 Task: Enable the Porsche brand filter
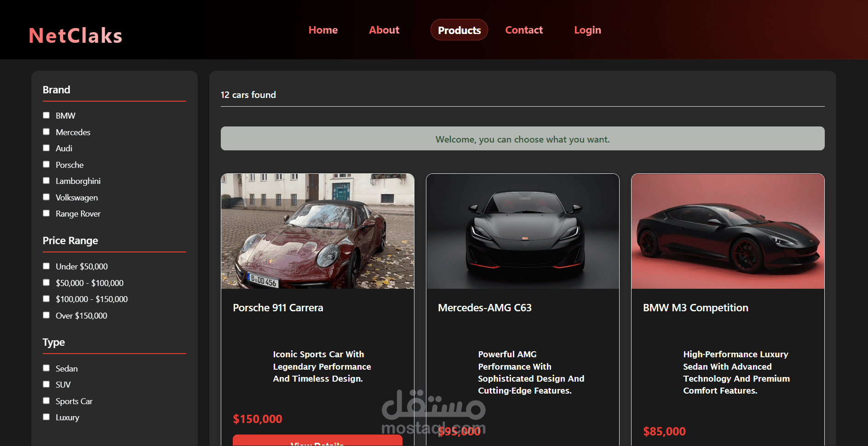click(46, 165)
